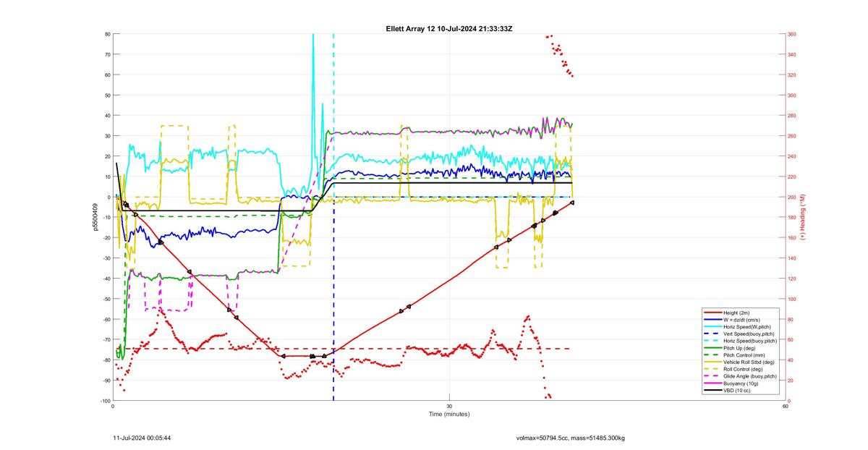The height and width of the screenshot is (450, 868).
Task: Click the black VBD line sample in legend
Action: pyautogui.click(x=712, y=391)
